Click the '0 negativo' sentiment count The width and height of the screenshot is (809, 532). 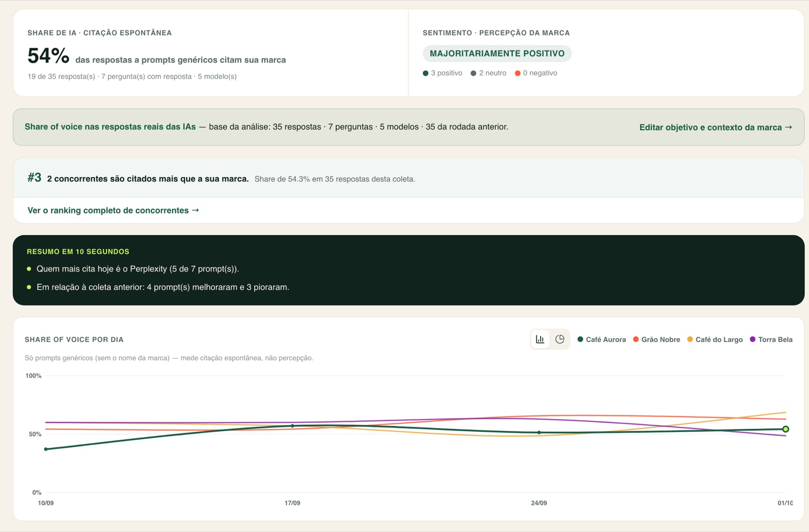(536, 73)
